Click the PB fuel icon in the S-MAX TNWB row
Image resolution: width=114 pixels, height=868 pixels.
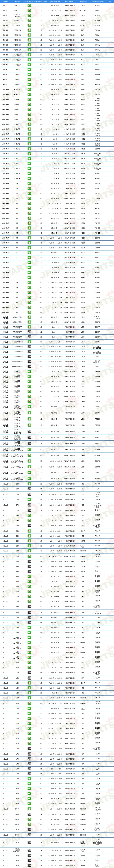(29, 75)
